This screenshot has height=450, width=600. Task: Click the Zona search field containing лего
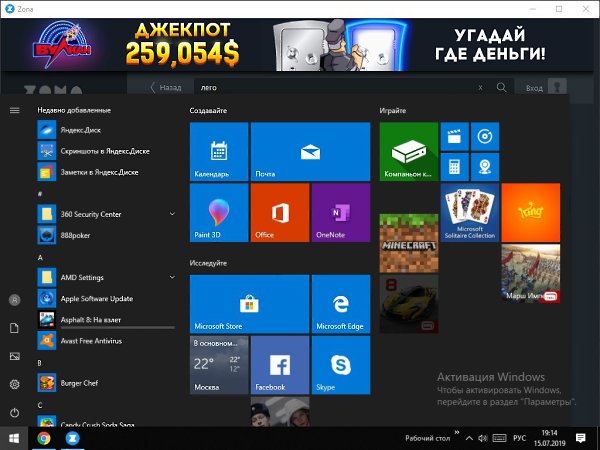[335, 88]
